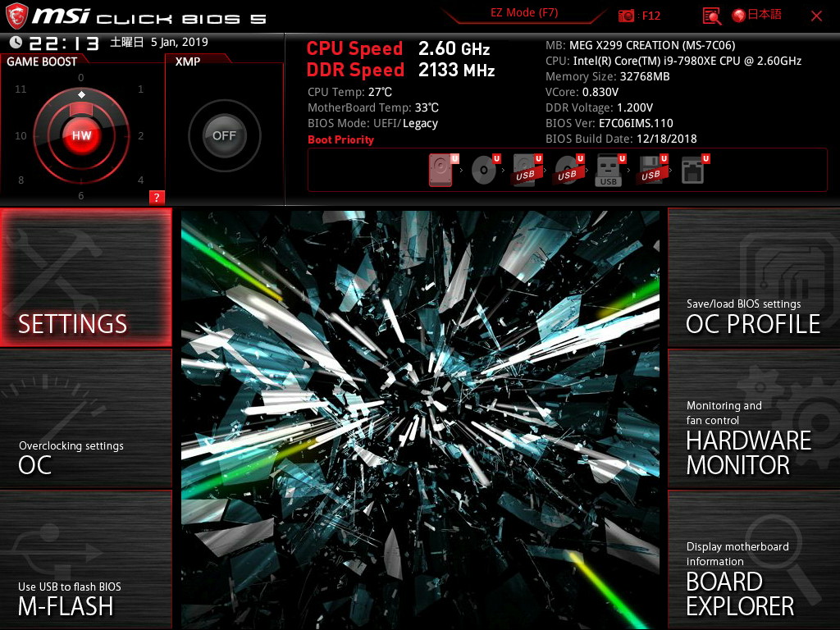Click the GAME BOOST tab label

click(42, 62)
